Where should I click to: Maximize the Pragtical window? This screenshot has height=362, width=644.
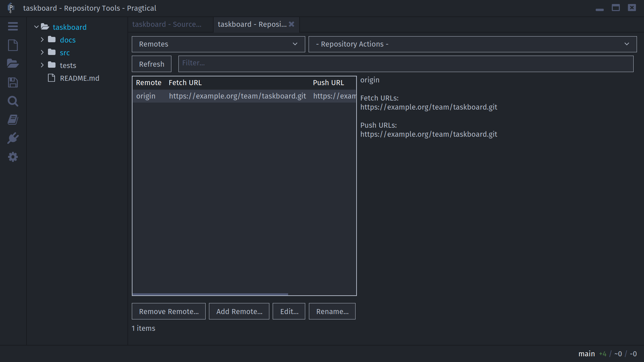pyautogui.click(x=616, y=8)
